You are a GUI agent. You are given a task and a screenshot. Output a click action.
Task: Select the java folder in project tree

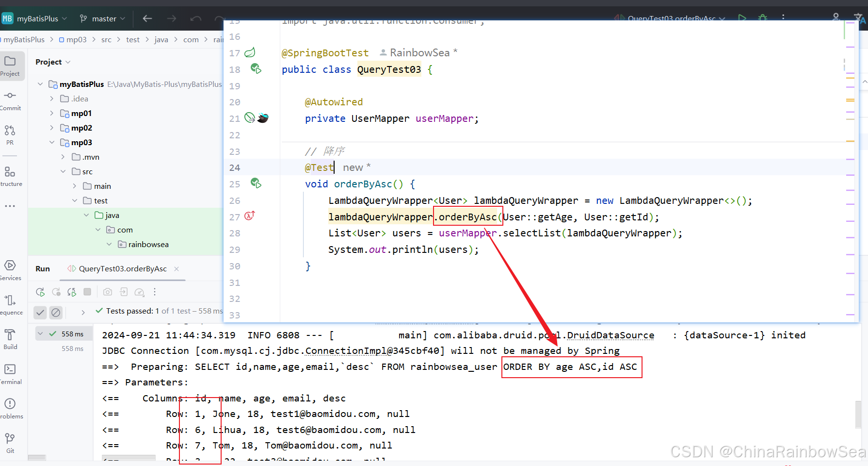[x=112, y=215]
